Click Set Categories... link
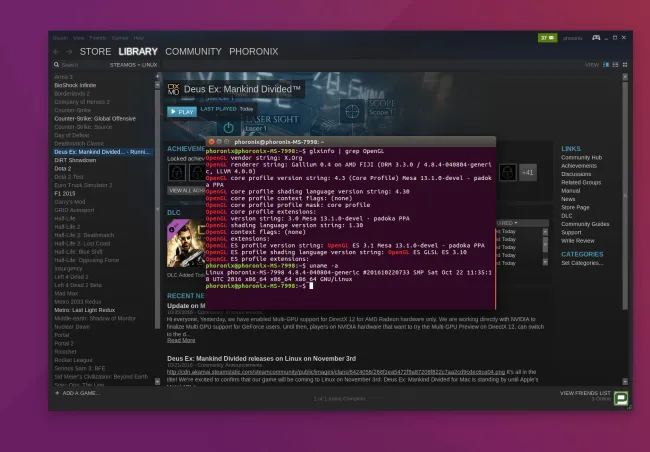 582,263
